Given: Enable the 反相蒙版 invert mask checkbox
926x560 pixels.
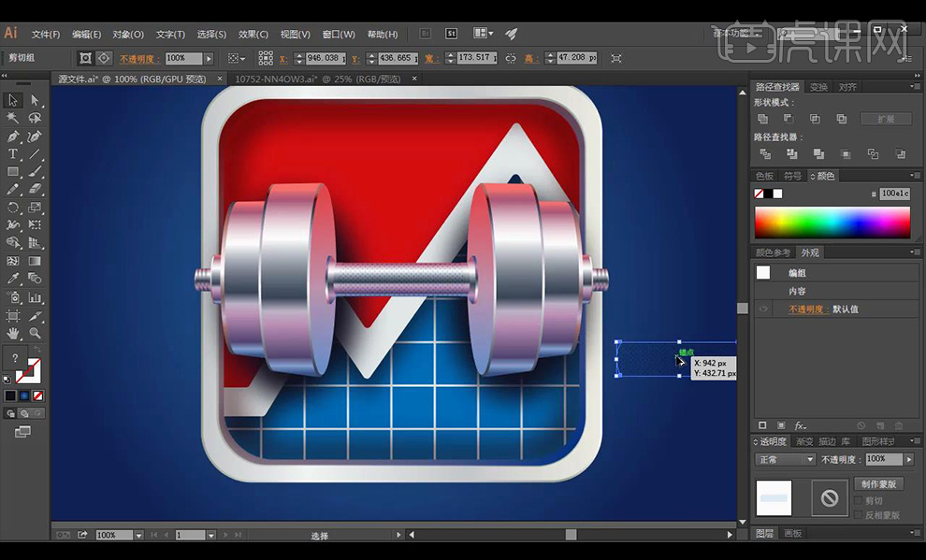Looking at the screenshot, I should (x=858, y=515).
